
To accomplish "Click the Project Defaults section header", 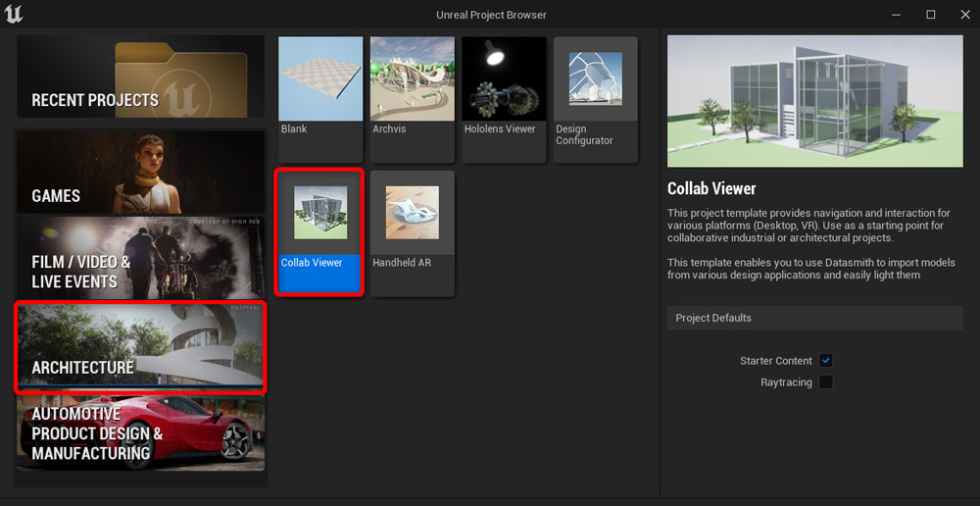I will [815, 318].
